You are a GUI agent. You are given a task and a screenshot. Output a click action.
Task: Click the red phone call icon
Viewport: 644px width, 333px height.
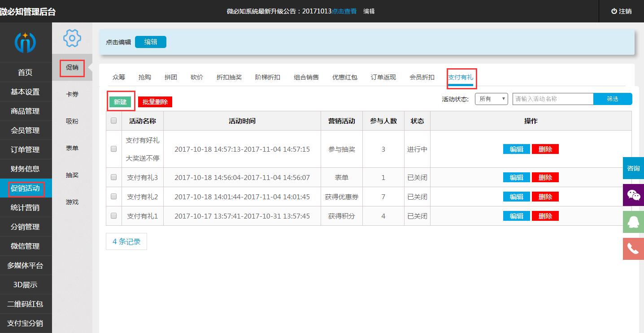(633, 249)
